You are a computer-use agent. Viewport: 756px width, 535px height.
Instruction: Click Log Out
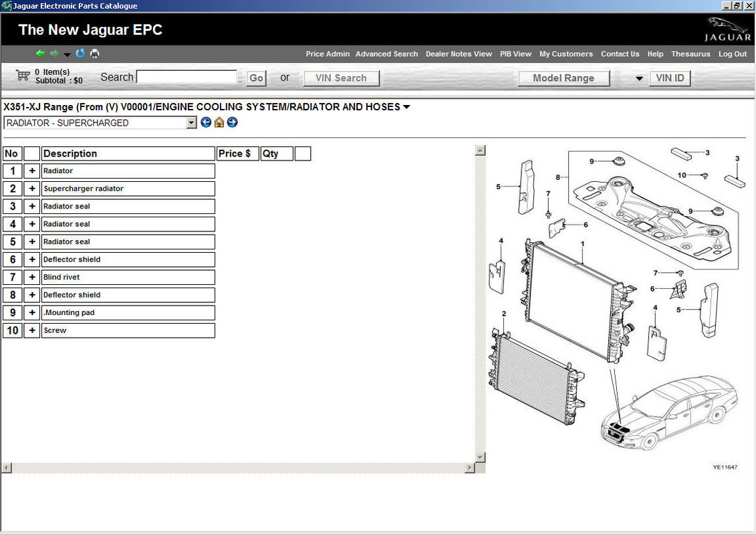tap(733, 54)
